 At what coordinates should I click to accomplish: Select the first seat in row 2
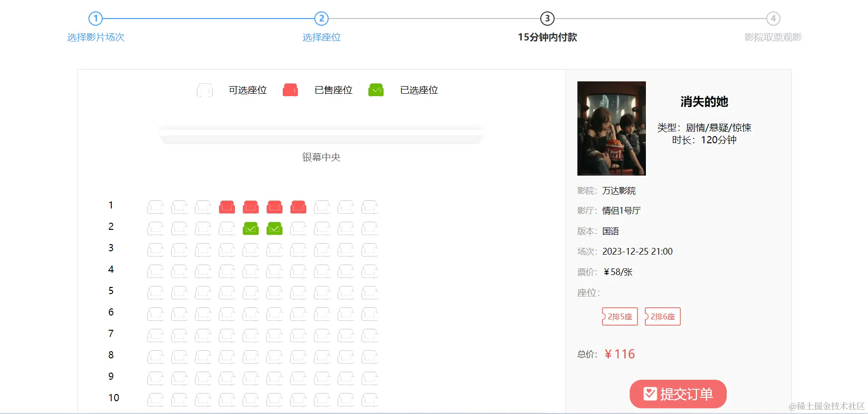[156, 228]
